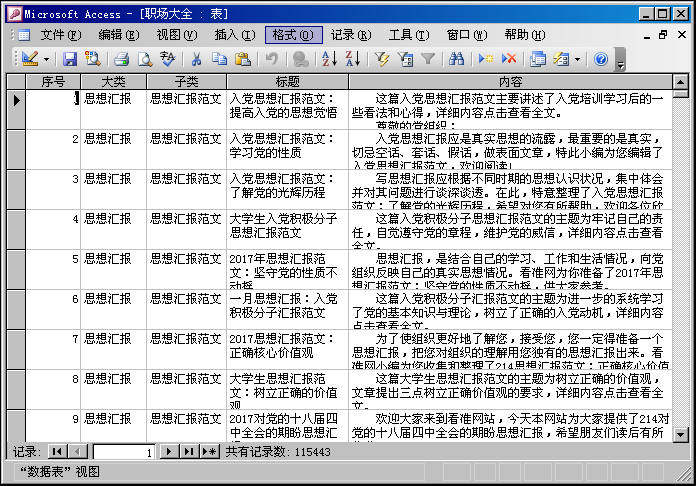
Task: Click the Delete Record toolbar icon
Action: click(x=509, y=59)
